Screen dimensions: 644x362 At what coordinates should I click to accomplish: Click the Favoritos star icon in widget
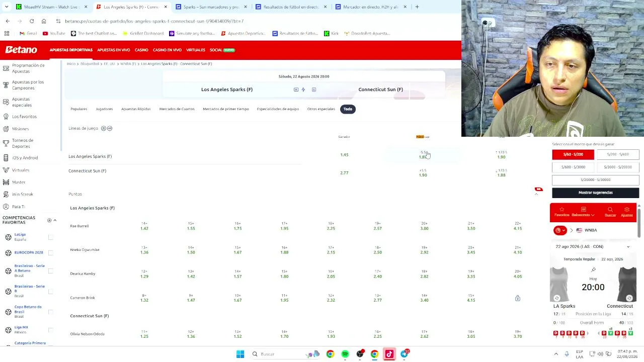pyautogui.click(x=561, y=209)
